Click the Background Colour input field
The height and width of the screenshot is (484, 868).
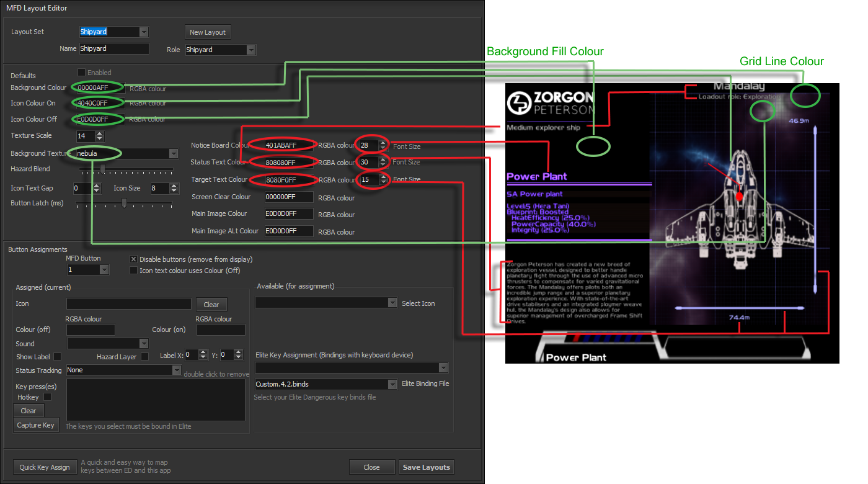point(99,88)
